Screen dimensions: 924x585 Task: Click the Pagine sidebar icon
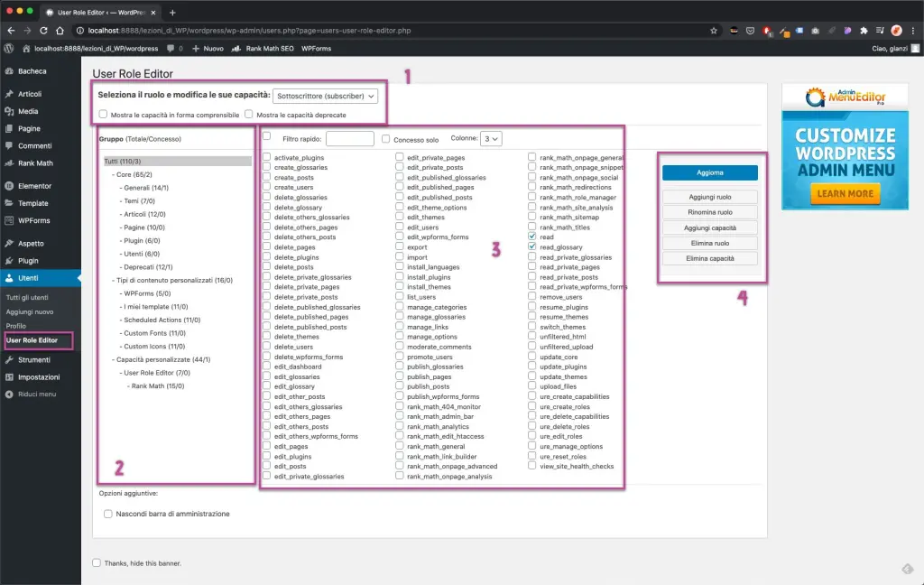[9, 128]
